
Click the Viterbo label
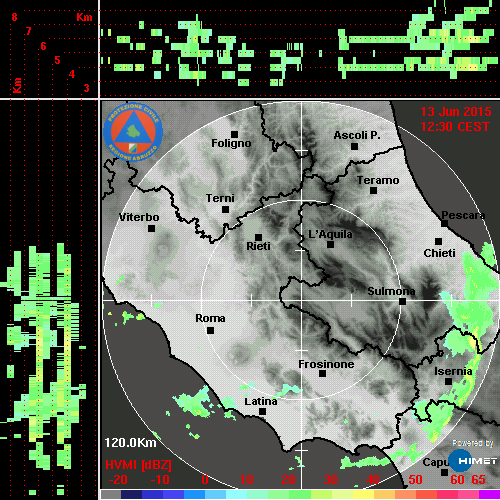click(x=139, y=217)
